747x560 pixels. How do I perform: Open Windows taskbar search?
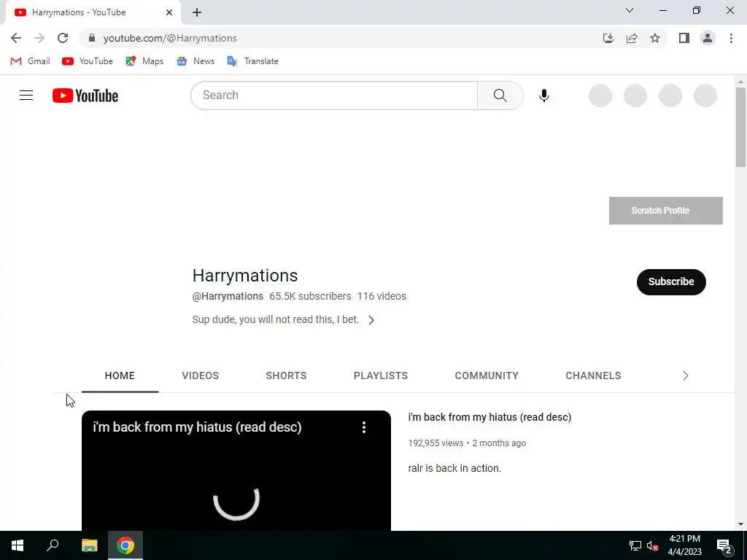[53, 545]
